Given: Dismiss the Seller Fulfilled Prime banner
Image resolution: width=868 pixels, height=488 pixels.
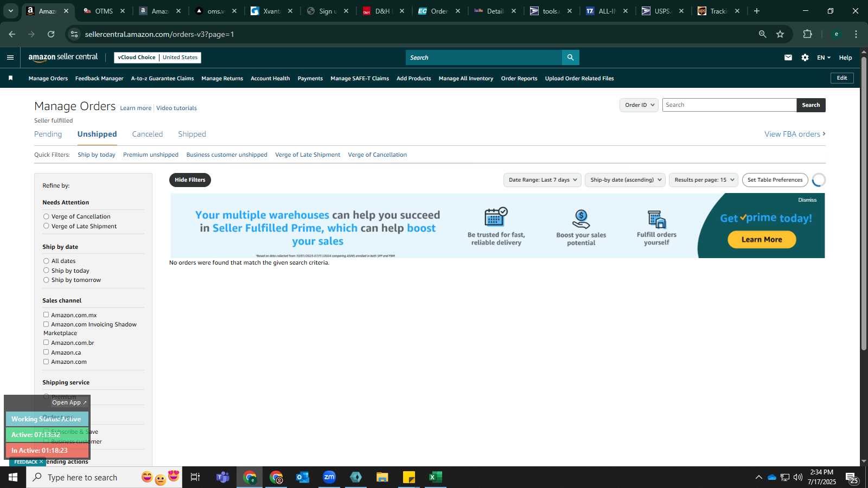Looking at the screenshot, I should pyautogui.click(x=807, y=200).
